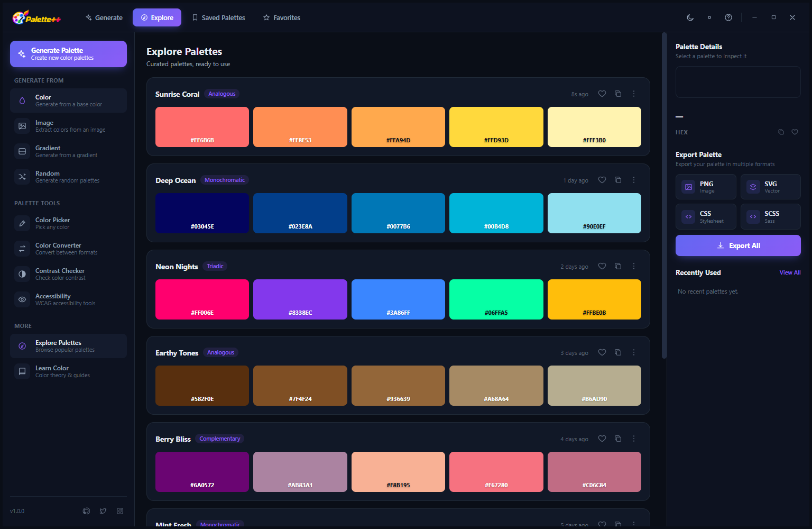This screenshot has width=812, height=529.
Task: Favorite the Sunrise Coral palette
Action: (602, 94)
